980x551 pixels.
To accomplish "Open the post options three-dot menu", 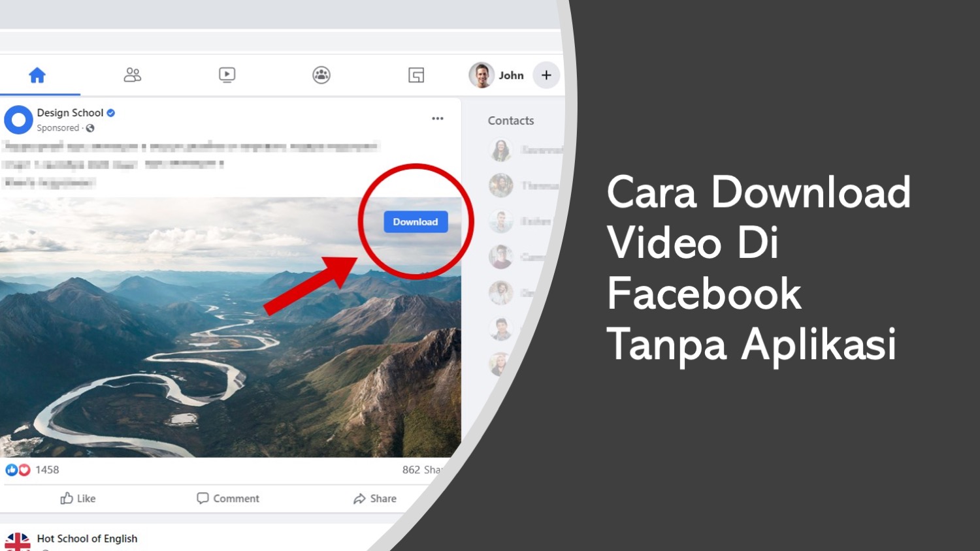I will [438, 118].
